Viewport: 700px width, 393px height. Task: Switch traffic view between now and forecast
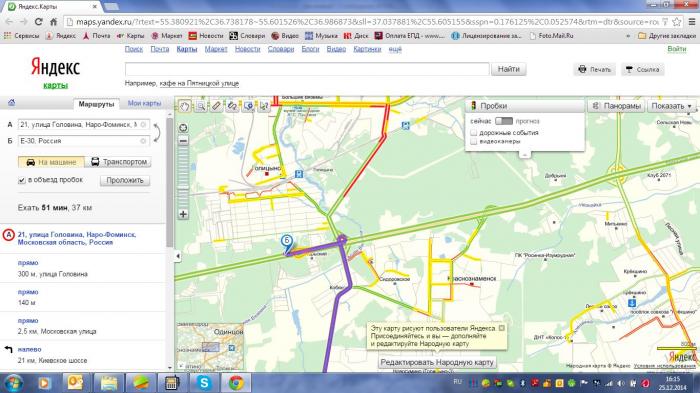click(x=504, y=121)
